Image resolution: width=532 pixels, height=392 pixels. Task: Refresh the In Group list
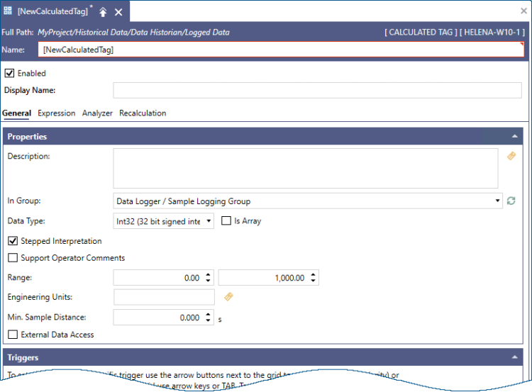click(511, 201)
